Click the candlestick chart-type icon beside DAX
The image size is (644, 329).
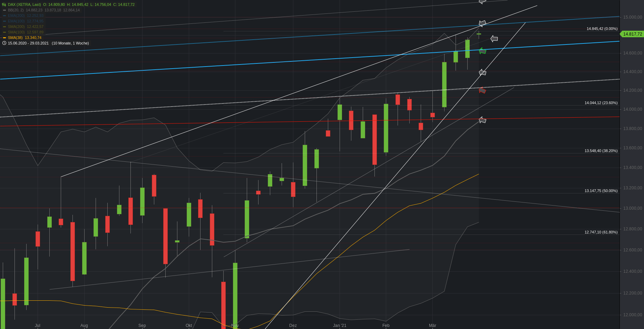tap(4, 4)
